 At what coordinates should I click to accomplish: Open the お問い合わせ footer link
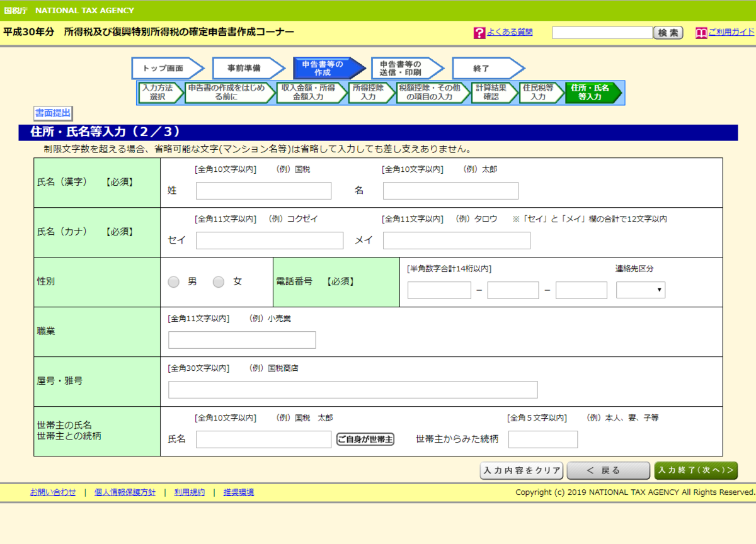click(53, 492)
